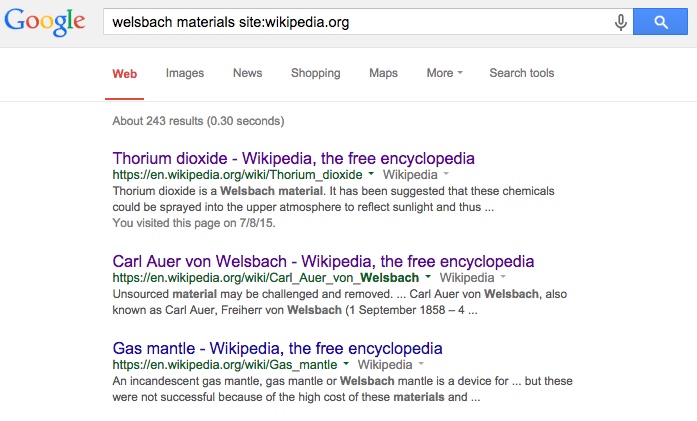Click the microphone voice search icon
Image resolution: width=697 pixels, height=421 pixels.
click(621, 22)
